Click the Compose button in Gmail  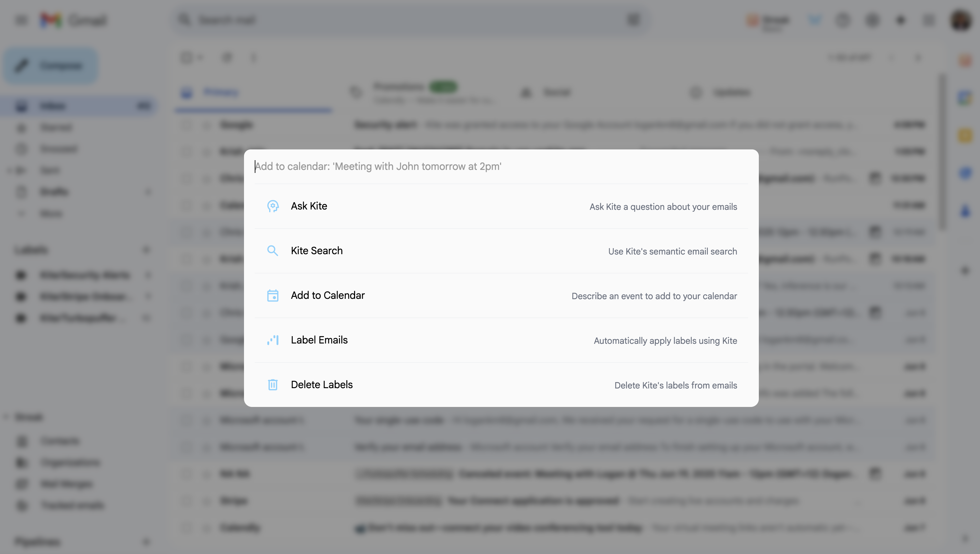click(51, 66)
